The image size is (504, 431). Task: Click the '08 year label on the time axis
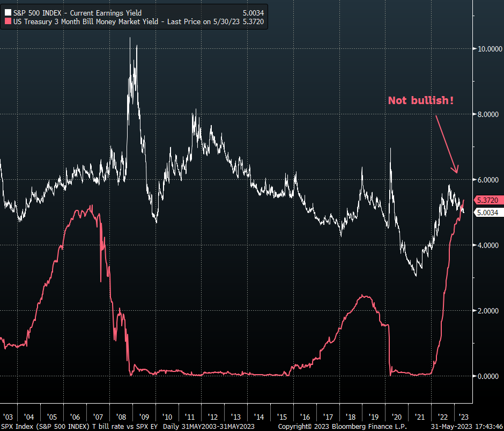121,417
